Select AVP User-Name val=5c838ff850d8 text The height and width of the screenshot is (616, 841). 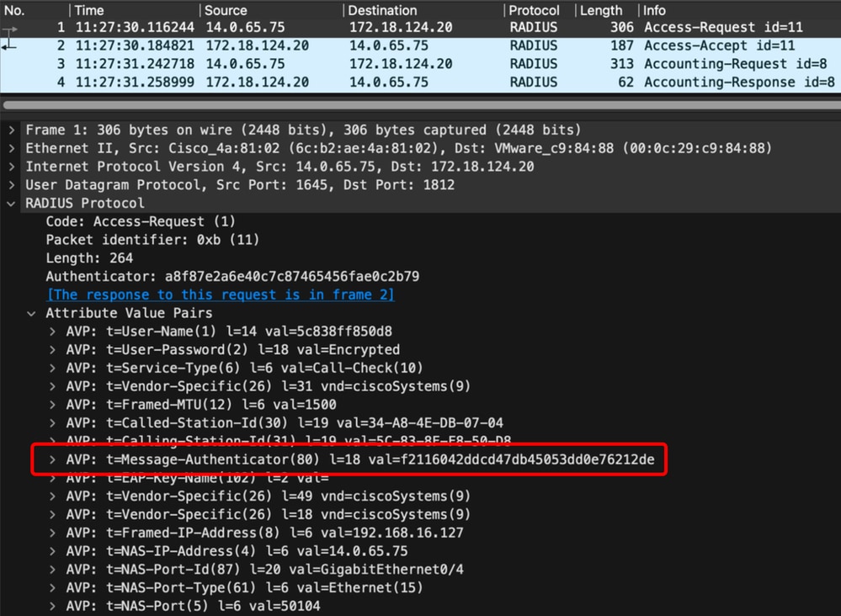click(229, 332)
